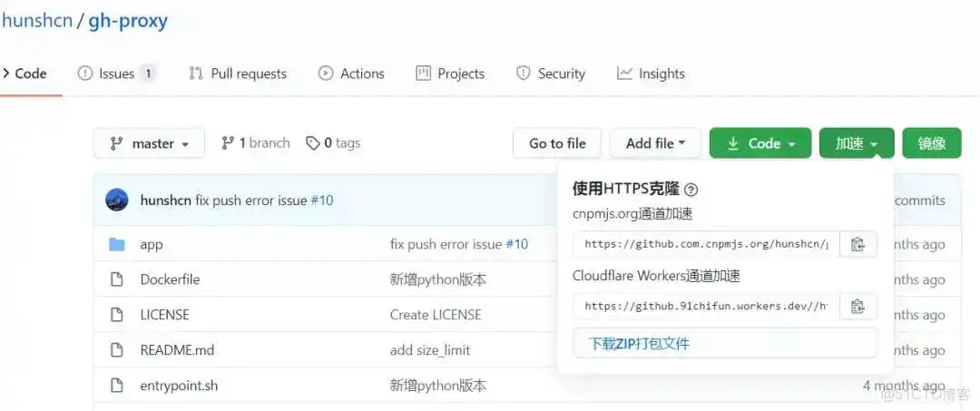Open issue #10 in app row
980x411 pixels.
pos(517,244)
